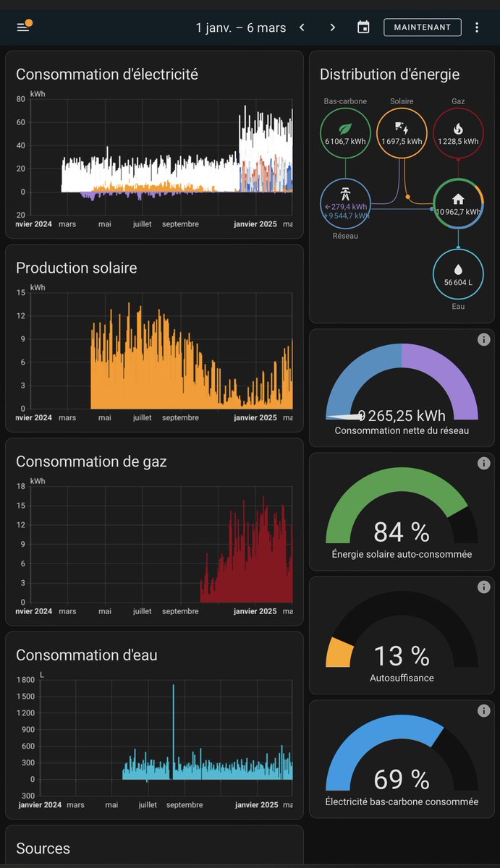The width and height of the screenshot is (500, 868).
Task: Click the Solaire solar panel circle
Action: click(x=402, y=133)
